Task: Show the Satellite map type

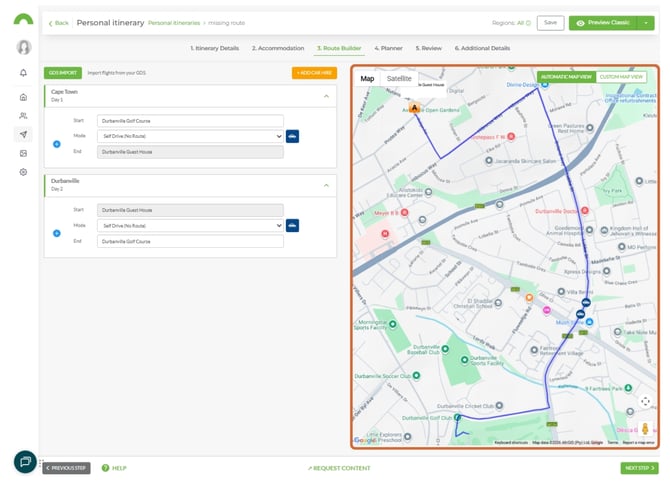Action: tap(399, 79)
